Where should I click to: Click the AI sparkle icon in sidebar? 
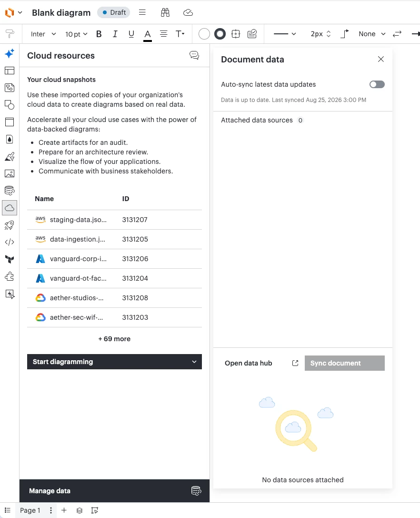pyautogui.click(x=10, y=53)
